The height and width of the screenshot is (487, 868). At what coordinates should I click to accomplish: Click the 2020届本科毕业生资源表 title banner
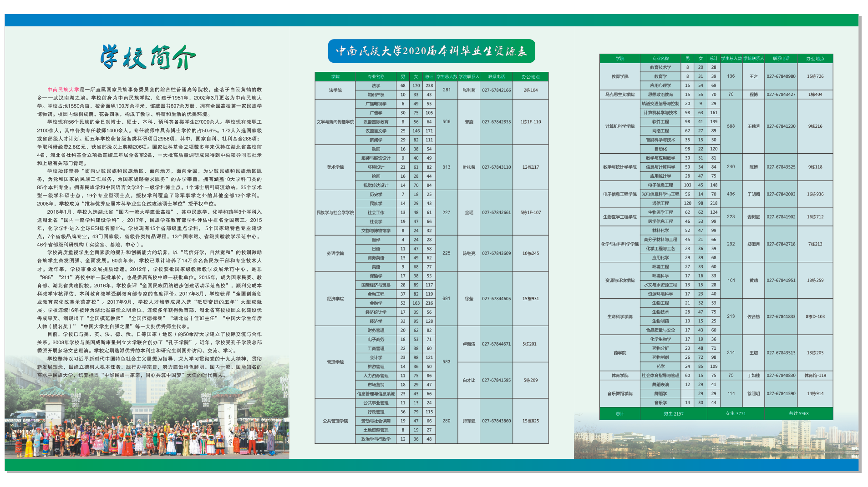431,51
